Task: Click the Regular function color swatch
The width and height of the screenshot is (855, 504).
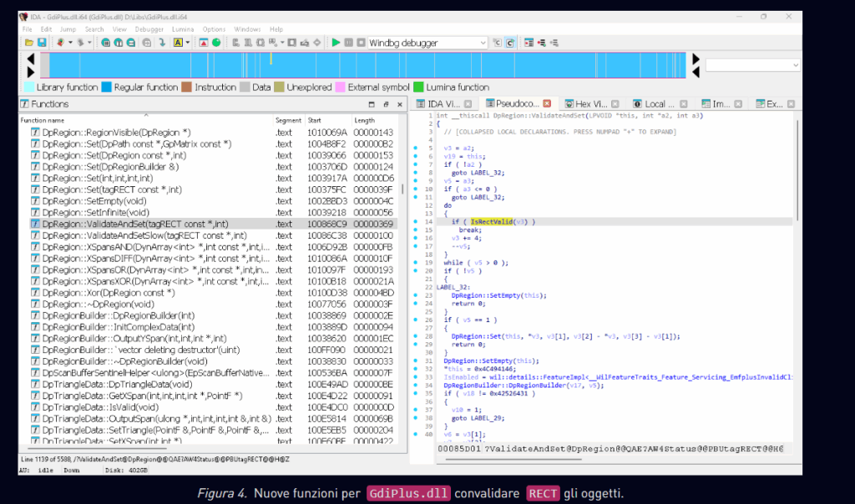Action: tap(106, 87)
